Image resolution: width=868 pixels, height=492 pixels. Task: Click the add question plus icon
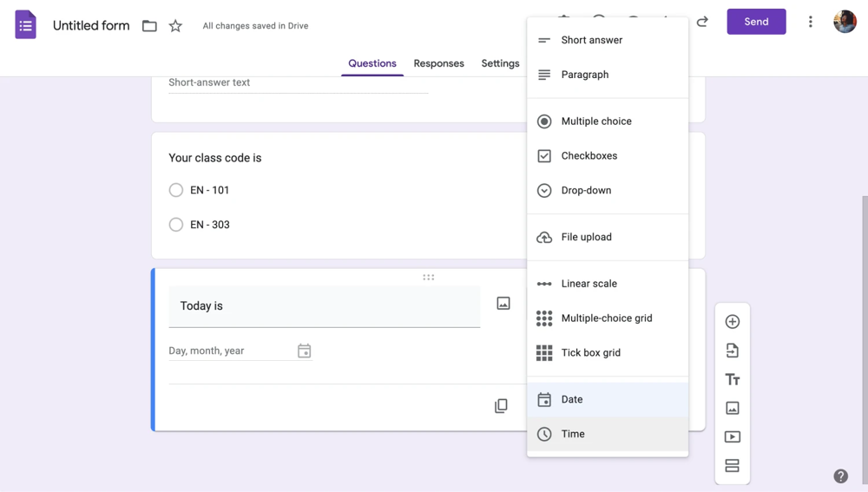point(732,322)
